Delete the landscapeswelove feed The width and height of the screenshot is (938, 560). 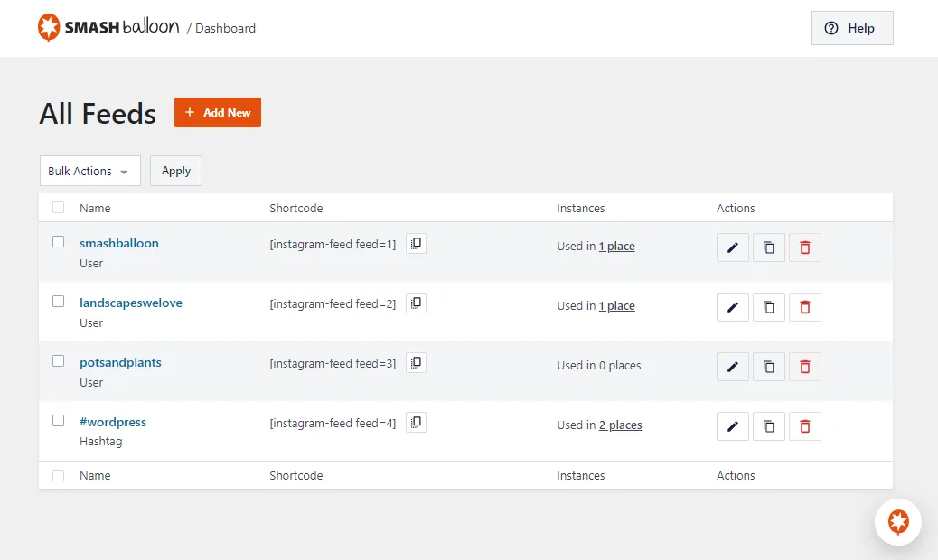pos(804,307)
